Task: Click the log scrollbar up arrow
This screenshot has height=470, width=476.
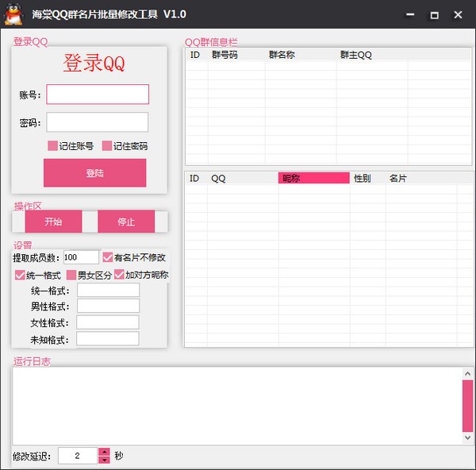Action: coord(467,374)
